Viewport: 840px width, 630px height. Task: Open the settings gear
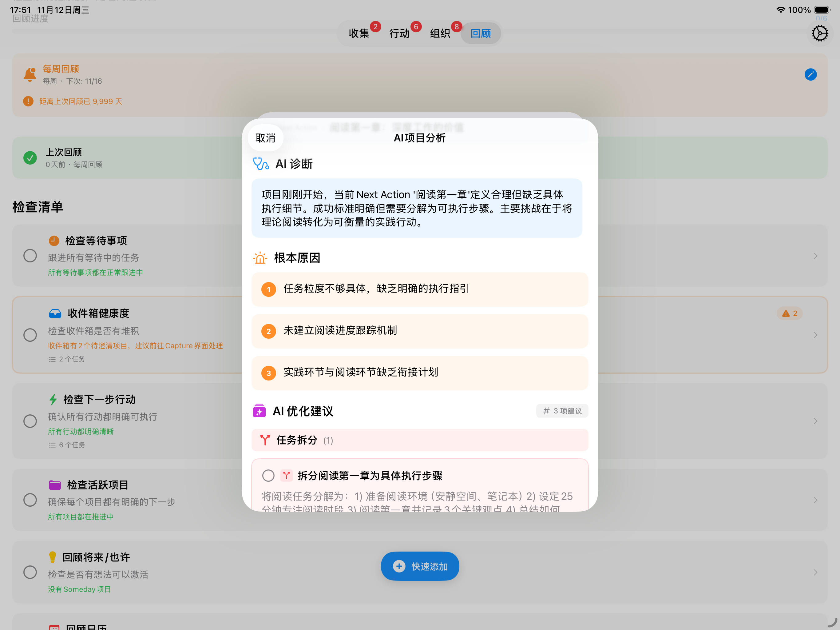(x=820, y=33)
